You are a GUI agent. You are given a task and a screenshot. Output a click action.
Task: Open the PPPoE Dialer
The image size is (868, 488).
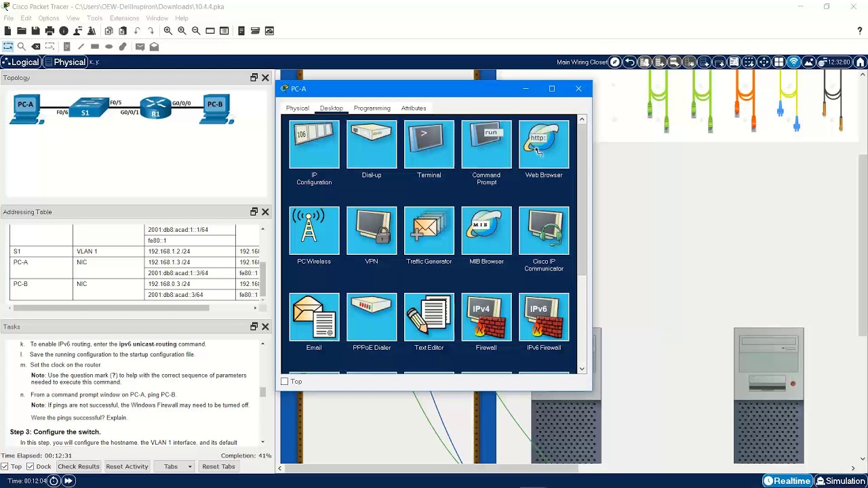click(x=372, y=317)
